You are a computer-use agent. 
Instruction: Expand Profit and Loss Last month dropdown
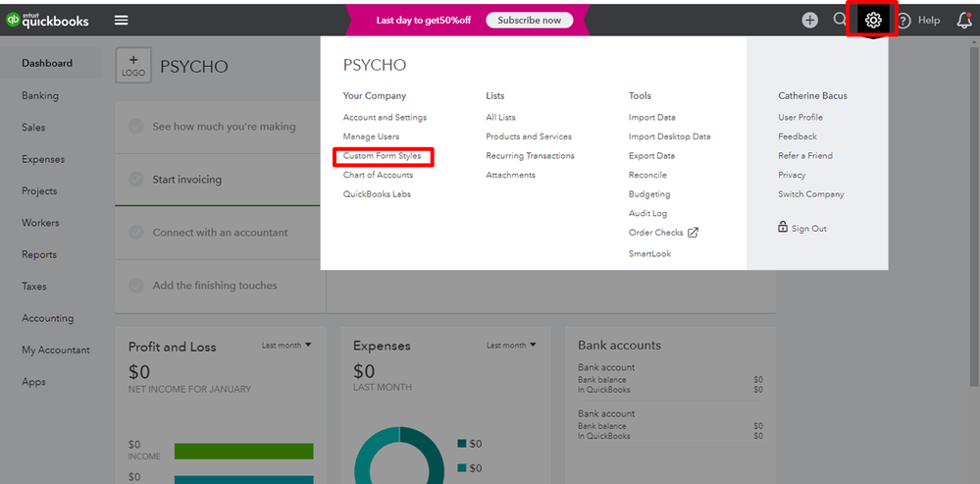pos(286,346)
